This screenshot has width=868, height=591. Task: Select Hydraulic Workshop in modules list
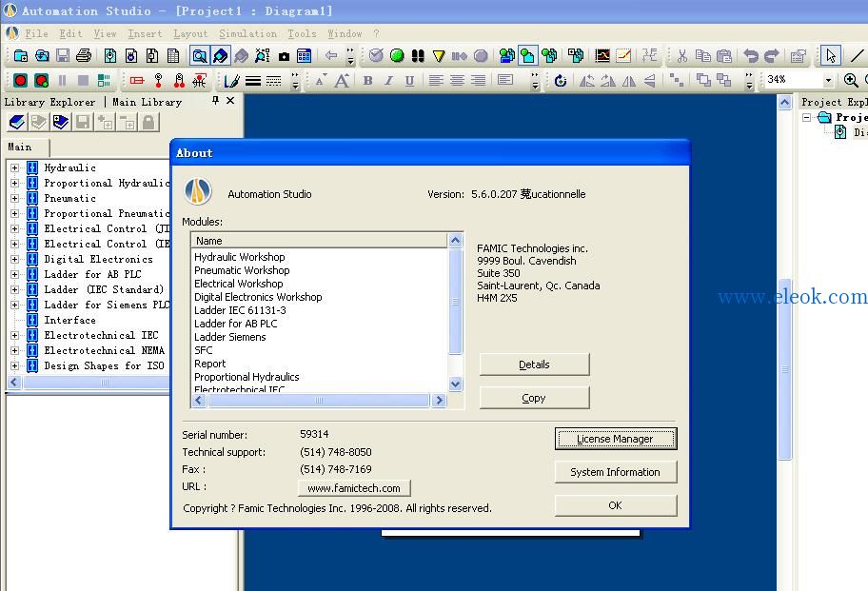[240, 257]
